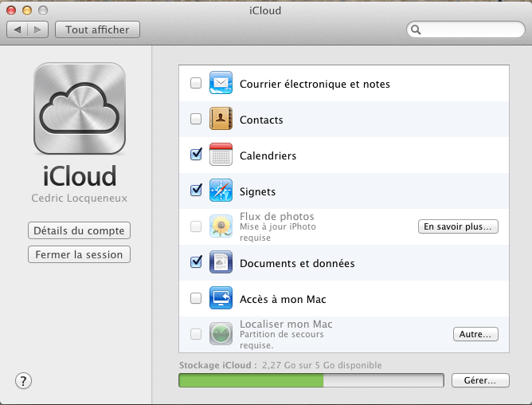Viewport: 532px width, 405px height.
Task: Click the iCloud title under the logo
Action: (80, 176)
